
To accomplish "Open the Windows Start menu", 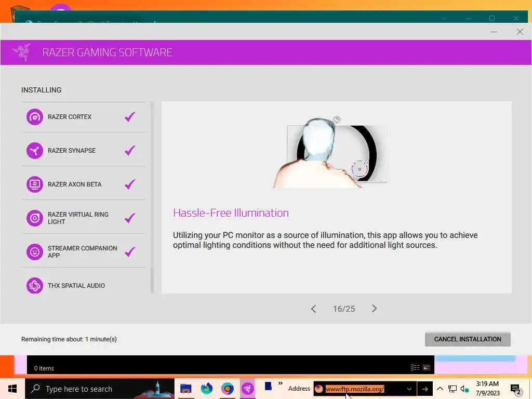I will tap(12, 389).
